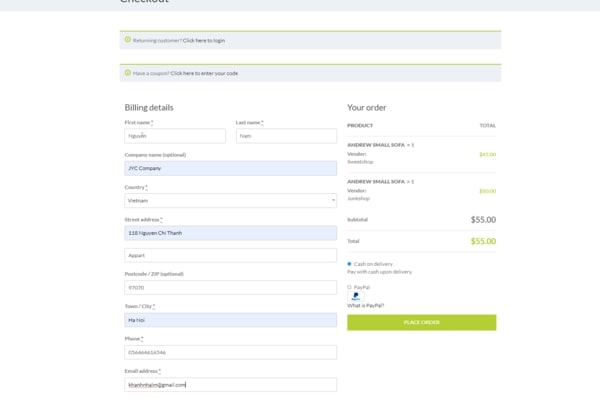Select PayPal payment option

[x=349, y=287]
